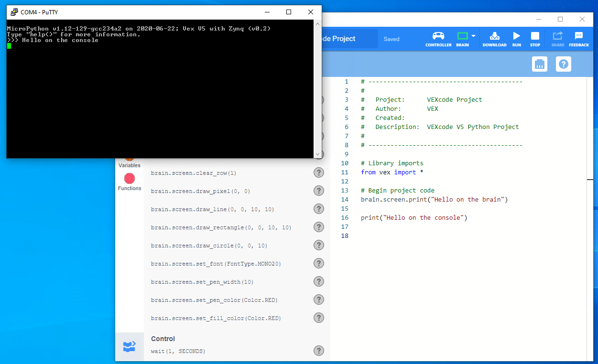Show help for brain.screen.draw_circle command
This screenshot has width=598, height=364.
coord(319,245)
